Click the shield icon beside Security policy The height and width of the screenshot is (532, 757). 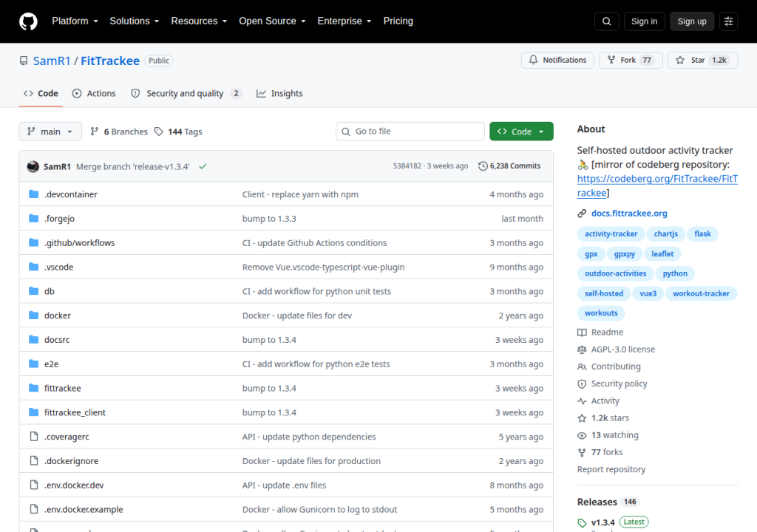[x=582, y=383]
